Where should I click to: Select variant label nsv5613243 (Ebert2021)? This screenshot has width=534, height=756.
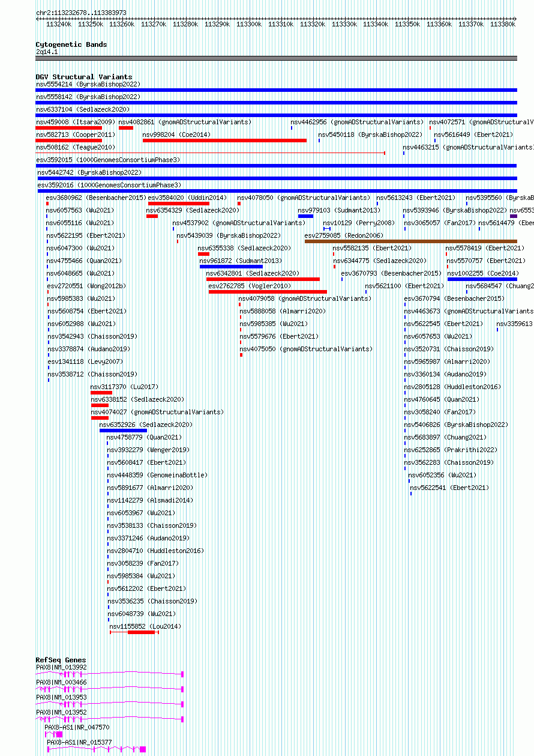click(x=416, y=198)
